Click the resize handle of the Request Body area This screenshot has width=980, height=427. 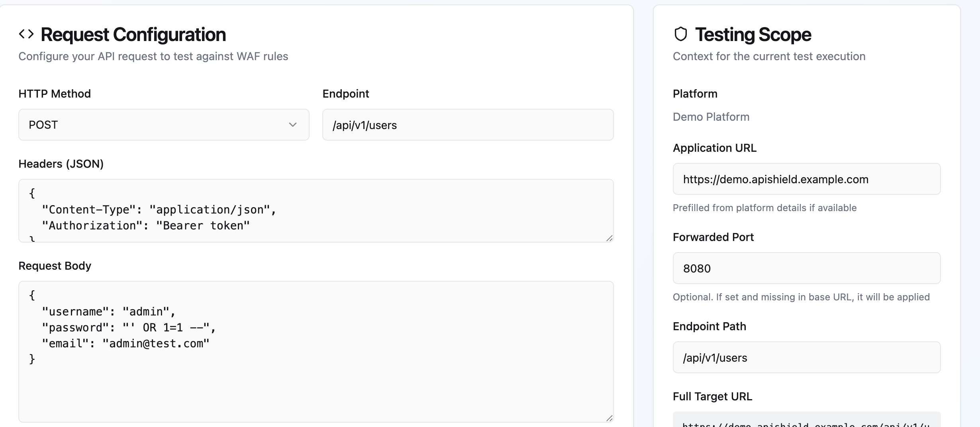(x=610, y=418)
